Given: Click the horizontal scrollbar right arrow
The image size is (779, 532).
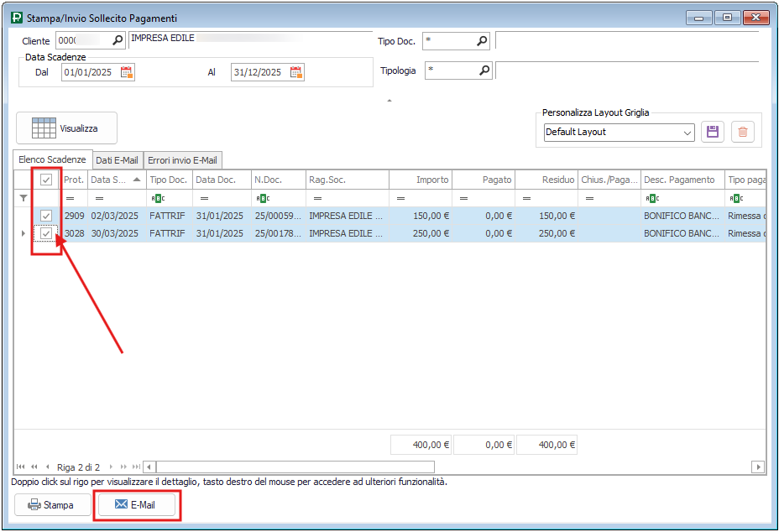Looking at the screenshot, I should click(x=758, y=467).
